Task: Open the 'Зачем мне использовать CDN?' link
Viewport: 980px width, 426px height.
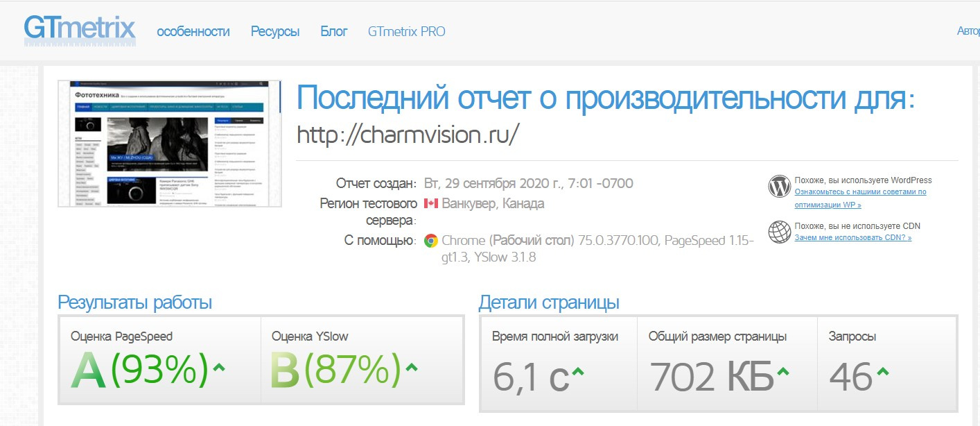Action: [853, 238]
